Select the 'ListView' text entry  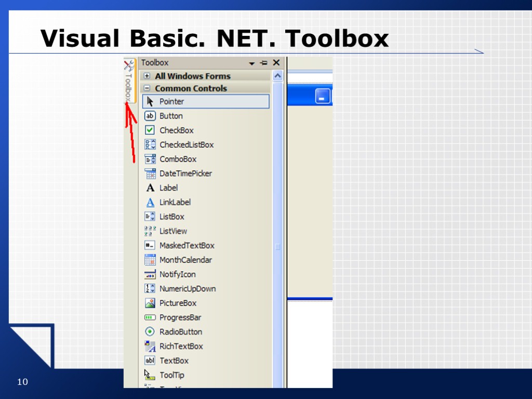coord(174,231)
